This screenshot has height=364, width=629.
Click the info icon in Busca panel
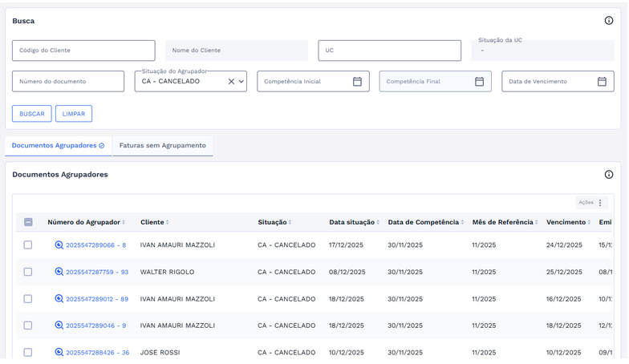click(x=608, y=21)
